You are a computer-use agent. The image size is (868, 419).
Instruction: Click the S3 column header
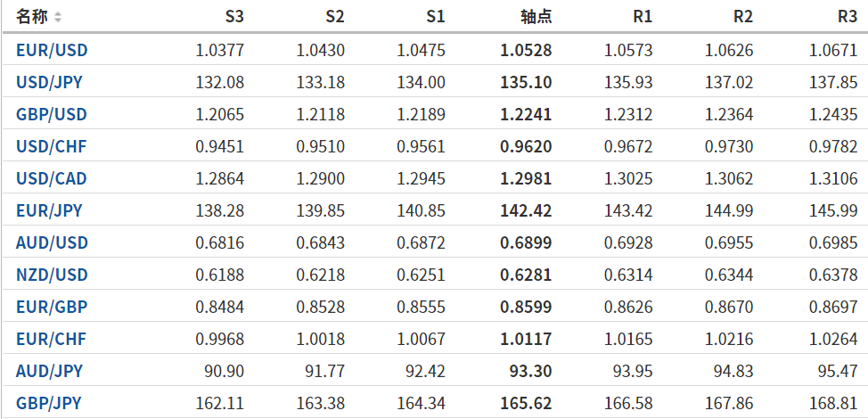point(234,17)
